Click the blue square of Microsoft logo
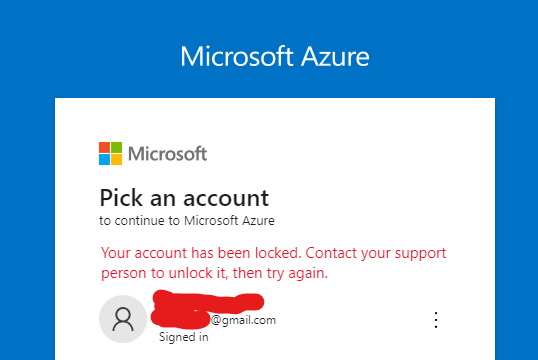 click(104, 160)
